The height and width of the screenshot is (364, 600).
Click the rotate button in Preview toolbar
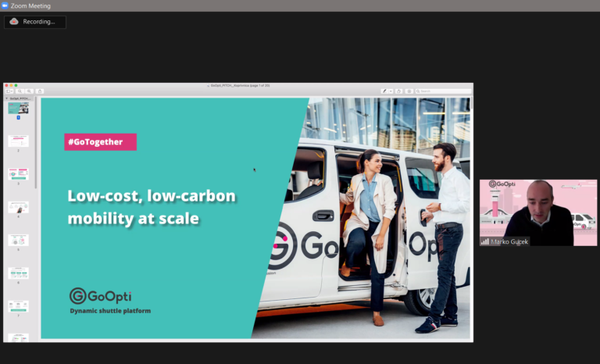398,91
